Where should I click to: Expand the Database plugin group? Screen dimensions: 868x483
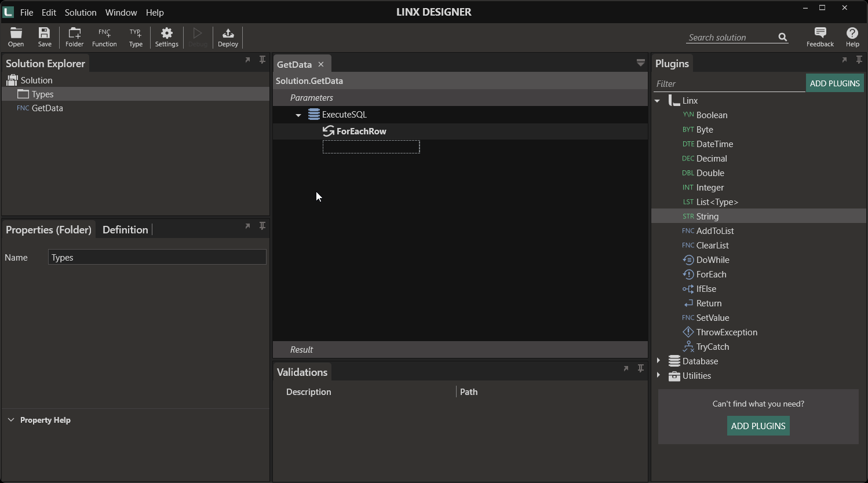[x=658, y=361]
